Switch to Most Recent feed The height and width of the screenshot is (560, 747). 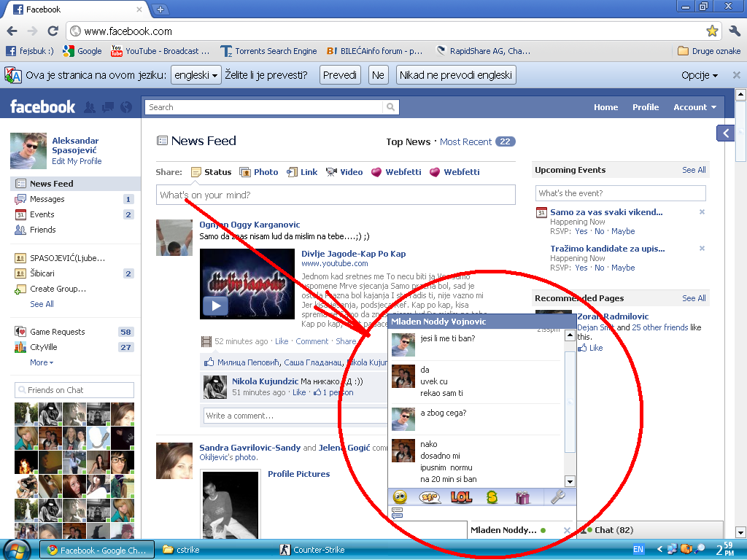point(465,141)
